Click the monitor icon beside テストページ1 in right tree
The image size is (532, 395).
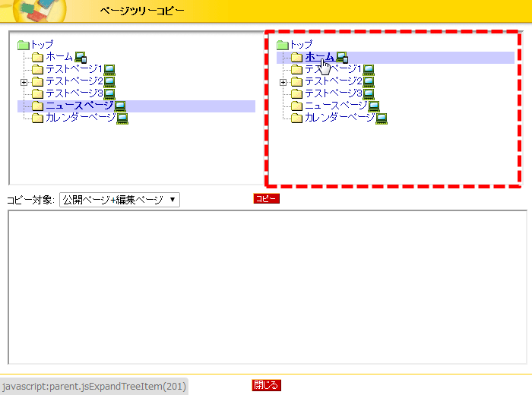point(369,70)
